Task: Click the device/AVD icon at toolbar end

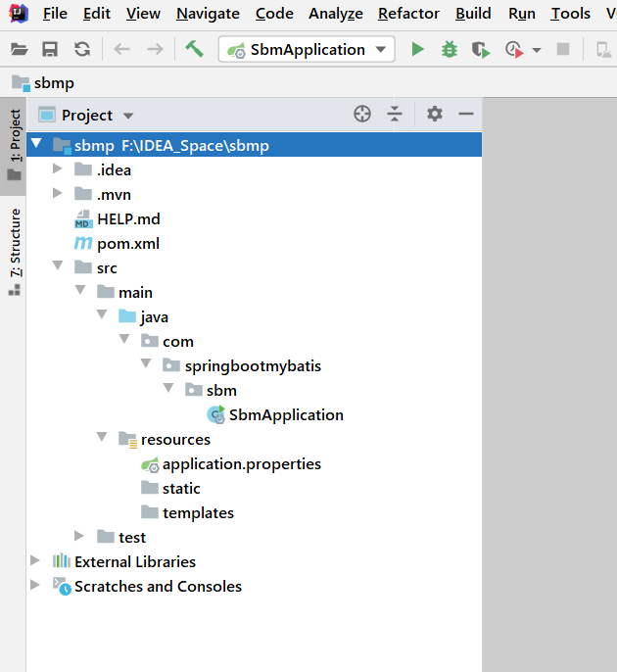Action: tap(603, 50)
